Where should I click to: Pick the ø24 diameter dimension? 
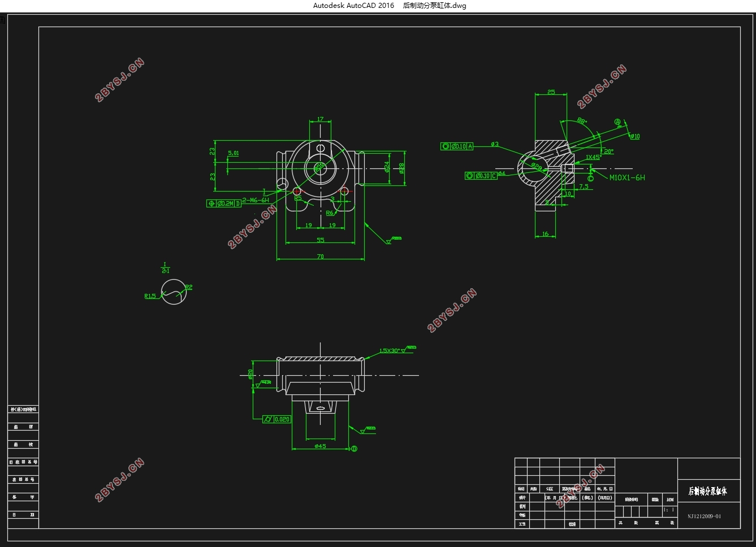[387, 167]
